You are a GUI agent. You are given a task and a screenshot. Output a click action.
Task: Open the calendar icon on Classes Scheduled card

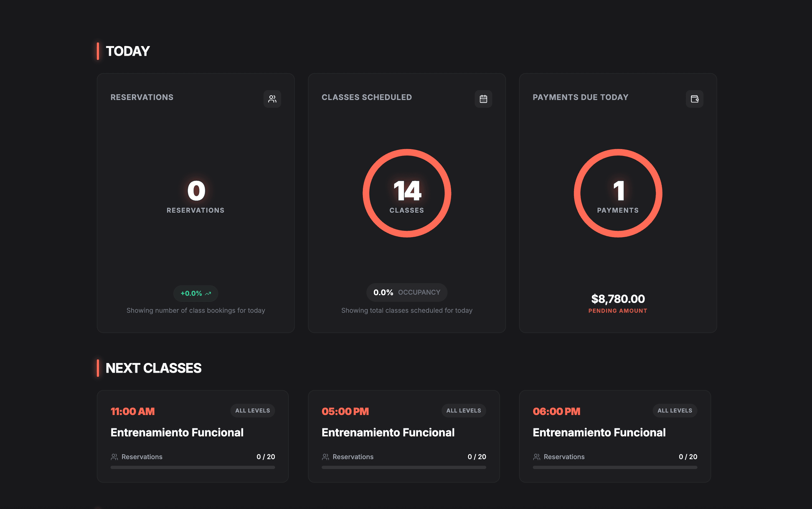pyautogui.click(x=483, y=99)
